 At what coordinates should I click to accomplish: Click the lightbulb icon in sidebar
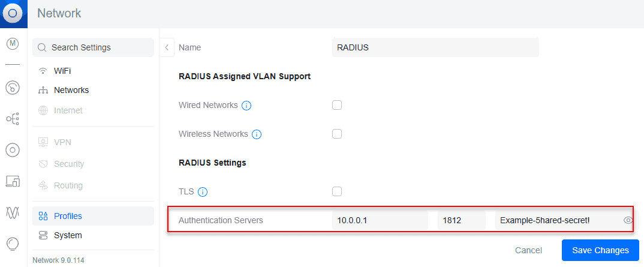13,243
